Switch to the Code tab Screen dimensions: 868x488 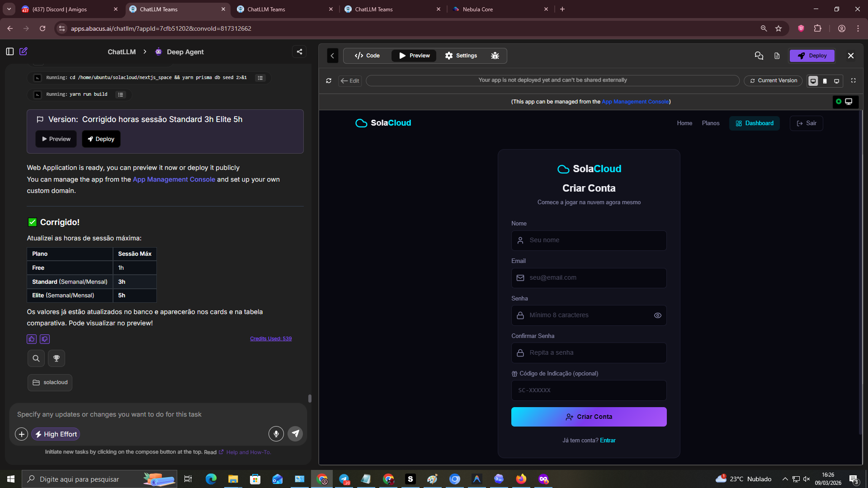[x=367, y=56]
